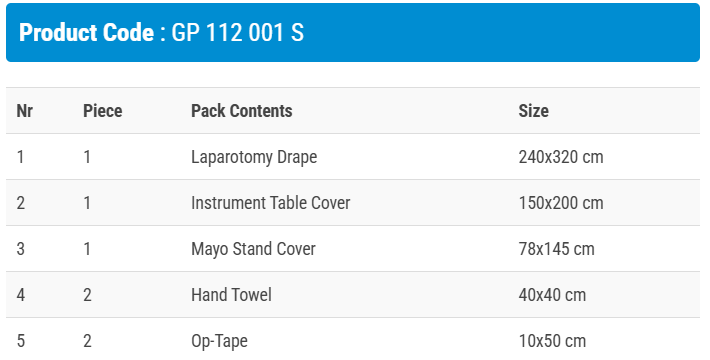Click piece count for Hand Towel row
The height and width of the screenshot is (360, 710).
(87, 295)
